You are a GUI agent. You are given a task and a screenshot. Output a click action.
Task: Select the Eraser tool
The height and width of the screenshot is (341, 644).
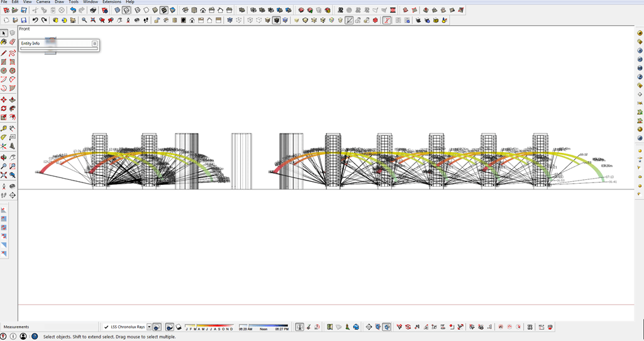coord(13,42)
